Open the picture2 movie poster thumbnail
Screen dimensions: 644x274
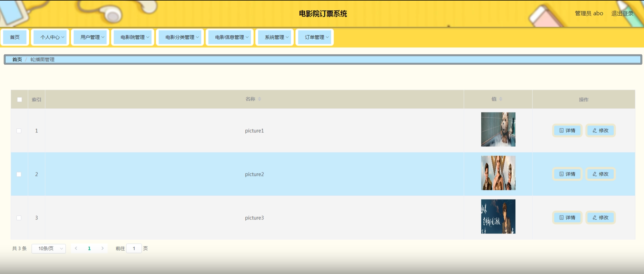(498, 173)
